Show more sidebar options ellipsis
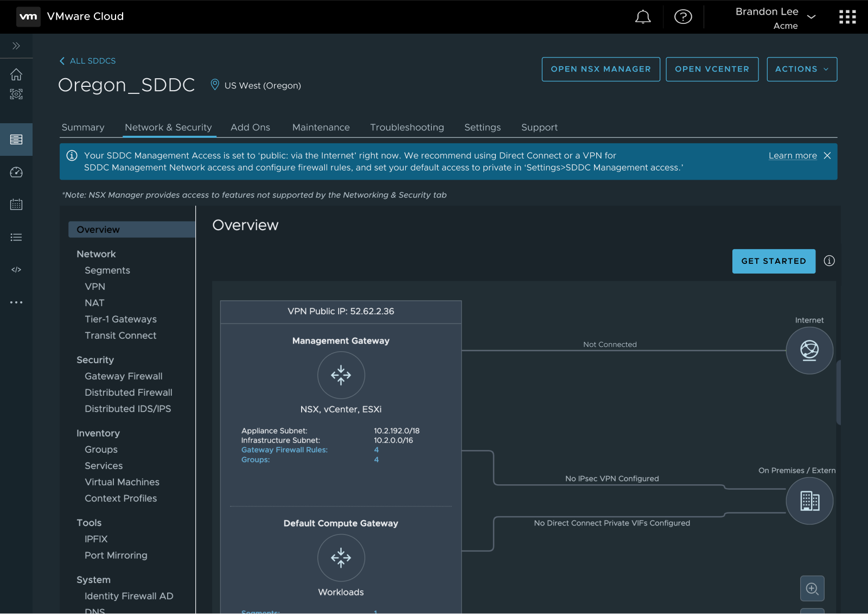This screenshot has width=868, height=614. 16,302
